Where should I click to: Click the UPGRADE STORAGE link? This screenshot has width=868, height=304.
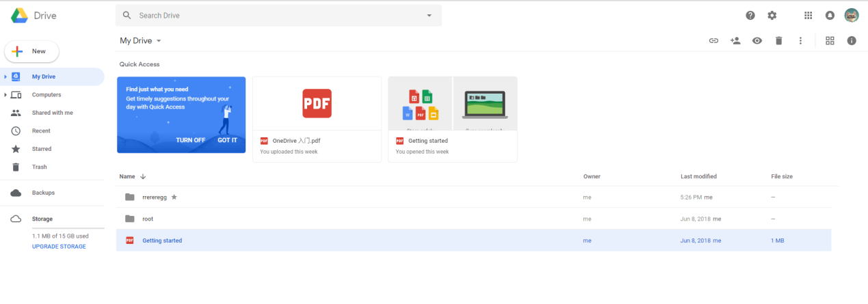pos(59,247)
